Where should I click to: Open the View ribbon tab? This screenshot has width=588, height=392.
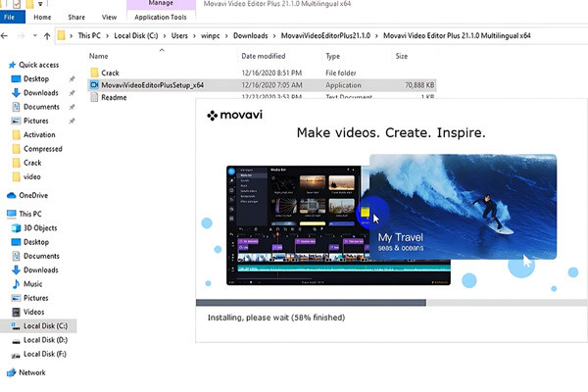(109, 18)
